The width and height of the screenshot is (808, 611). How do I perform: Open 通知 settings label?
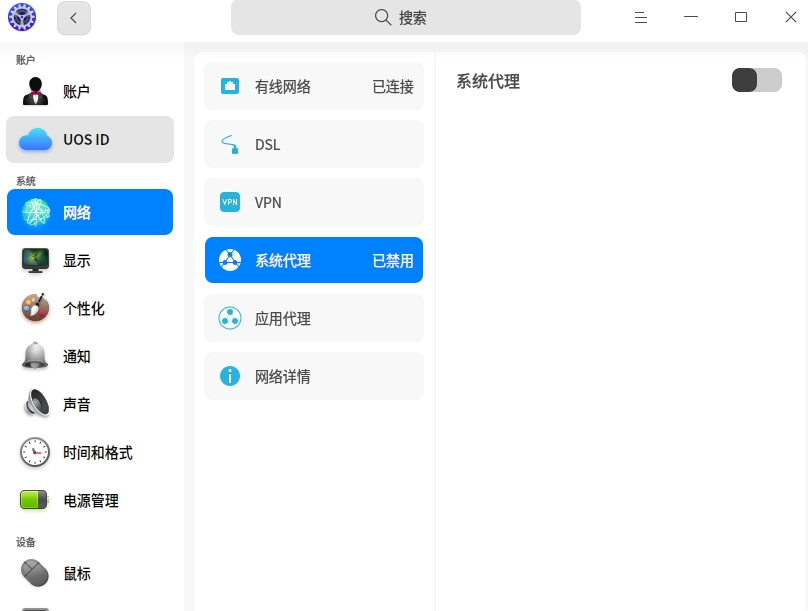(x=76, y=357)
